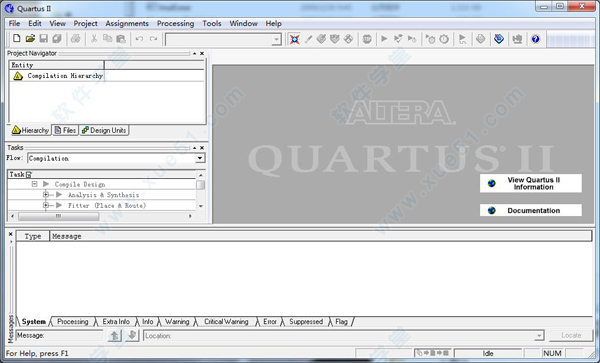Click the previous message up arrow button
600x363 pixels.
(x=114, y=335)
